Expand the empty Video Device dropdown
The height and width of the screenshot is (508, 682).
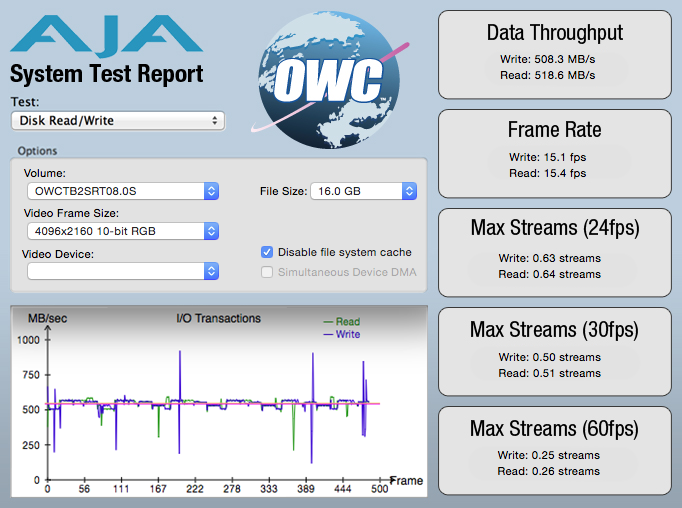pyautogui.click(x=122, y=271)
